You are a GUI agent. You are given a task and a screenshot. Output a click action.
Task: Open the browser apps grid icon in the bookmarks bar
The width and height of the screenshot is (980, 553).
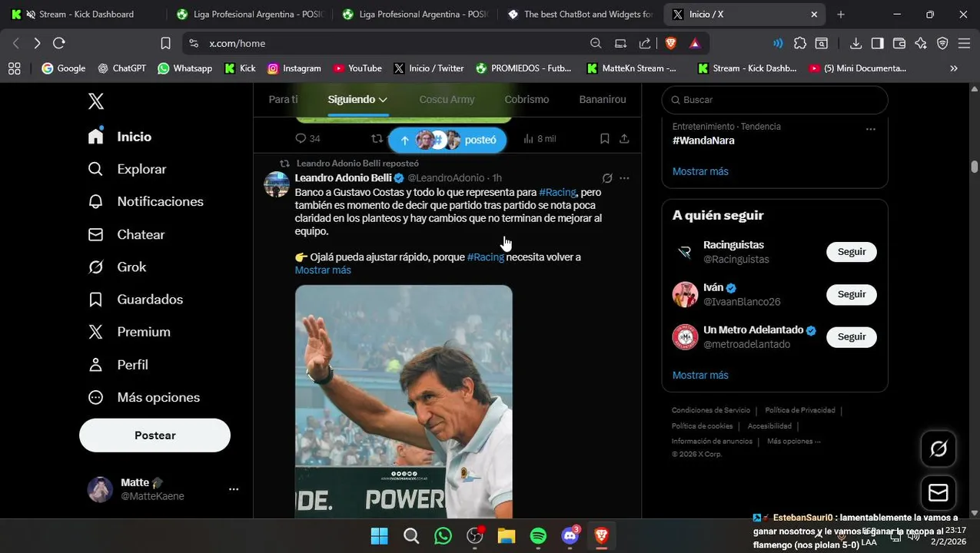click(x=14, y=68)
